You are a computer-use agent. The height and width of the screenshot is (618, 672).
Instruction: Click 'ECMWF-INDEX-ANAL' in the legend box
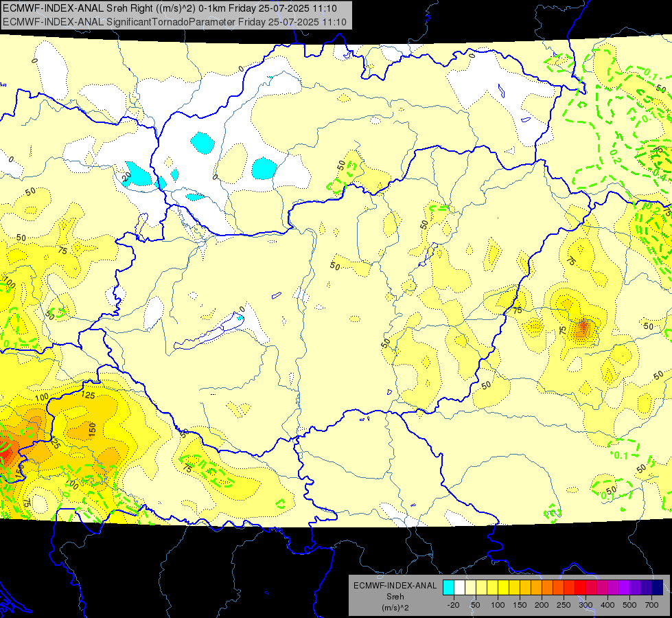(x=395, y=586)
